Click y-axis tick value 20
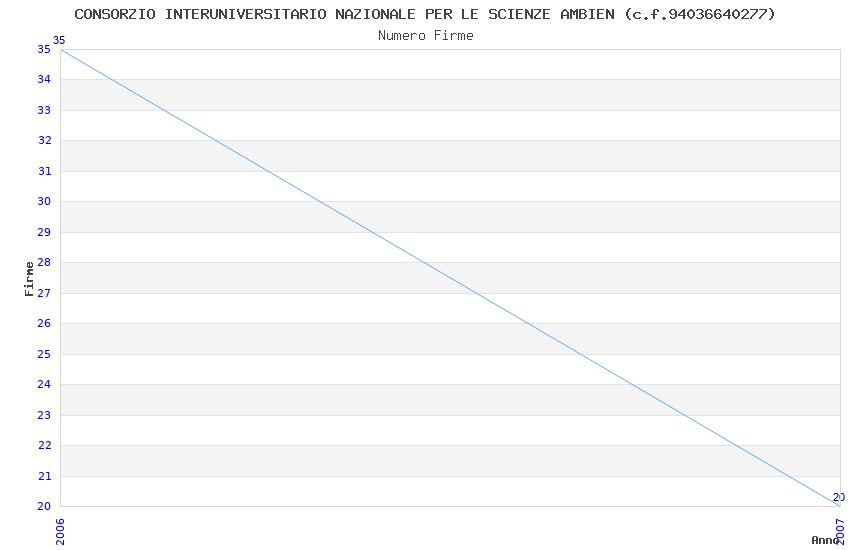Viewport: 850px width, 550px height. 44,506
